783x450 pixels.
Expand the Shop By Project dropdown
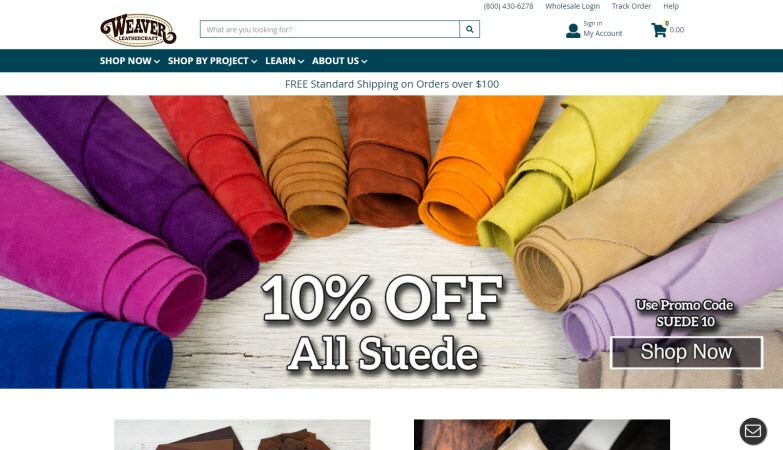coord(212,61)
